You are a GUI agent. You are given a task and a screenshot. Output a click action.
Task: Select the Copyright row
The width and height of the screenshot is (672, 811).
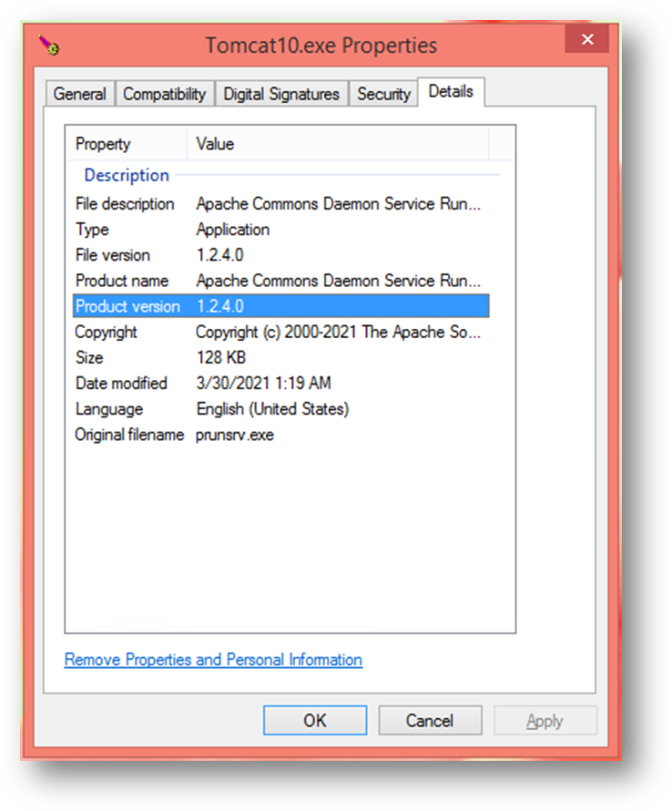point(280,332)
